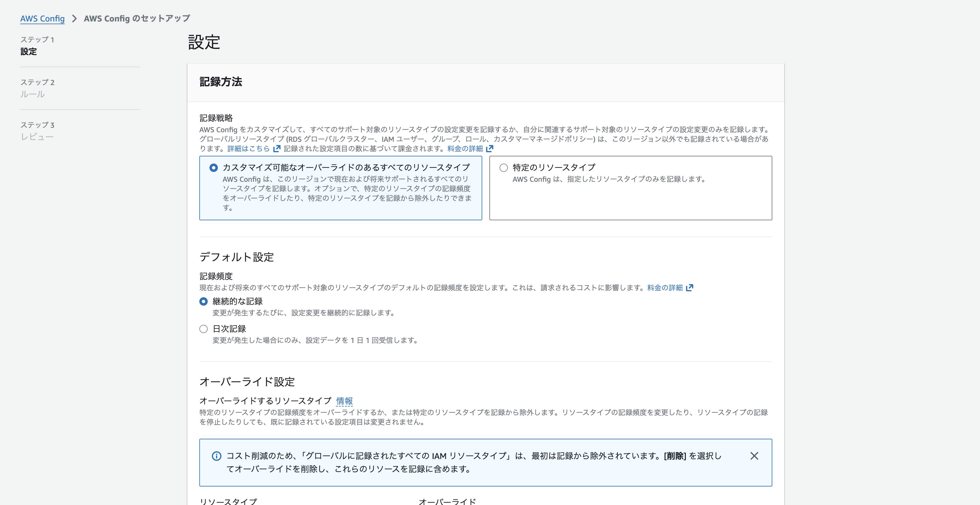Dismiss the IAM cost reduction alert
The height and width of the screenshot is (505, 980).
coord(754,456)
